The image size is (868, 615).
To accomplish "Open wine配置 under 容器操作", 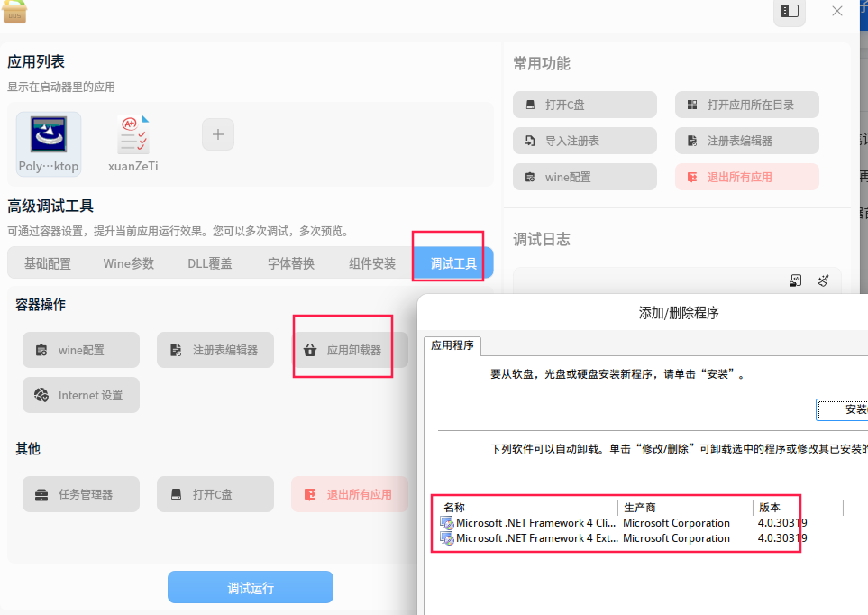I will click(81, 350).
